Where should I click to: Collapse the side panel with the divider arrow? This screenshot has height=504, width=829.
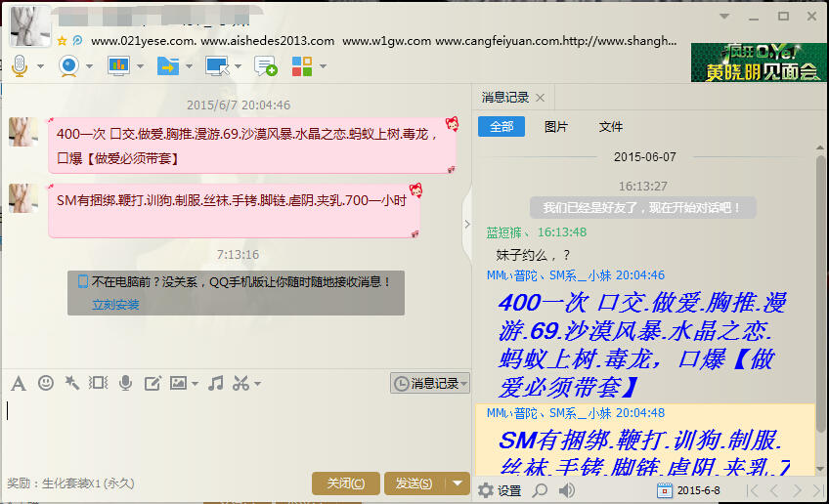(467, 224)
